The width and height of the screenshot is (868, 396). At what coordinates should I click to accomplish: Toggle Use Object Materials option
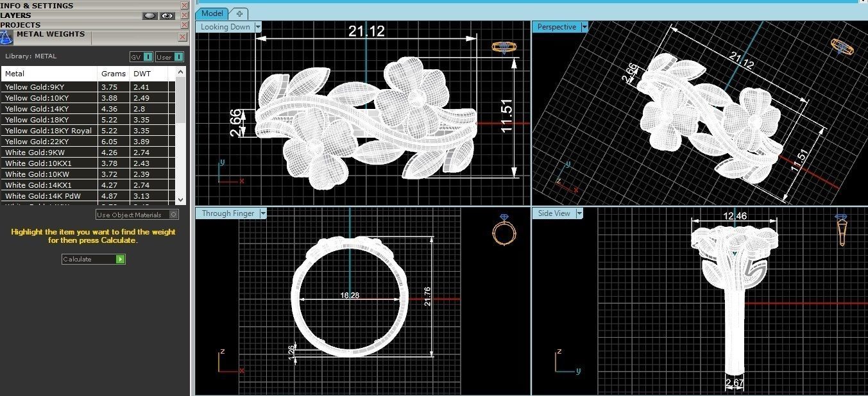pos(137,215)
